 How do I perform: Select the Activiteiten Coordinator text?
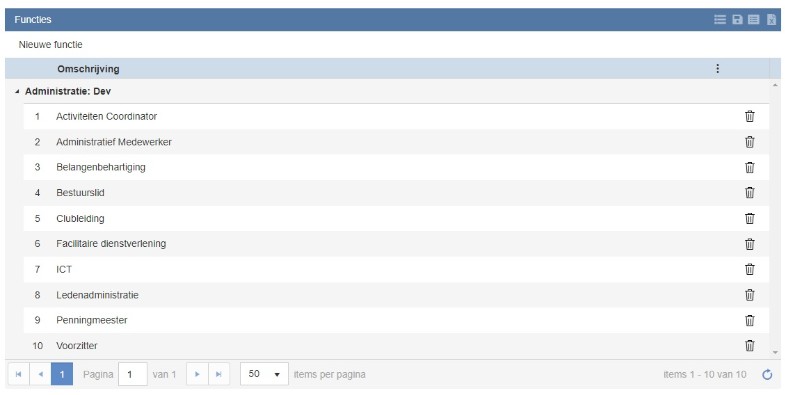107,116
